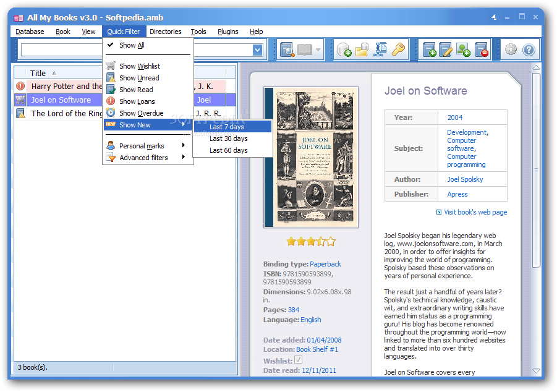Toggle the Wishlist checkbox
The image size is (557, 392).
[x=299, y=360]
